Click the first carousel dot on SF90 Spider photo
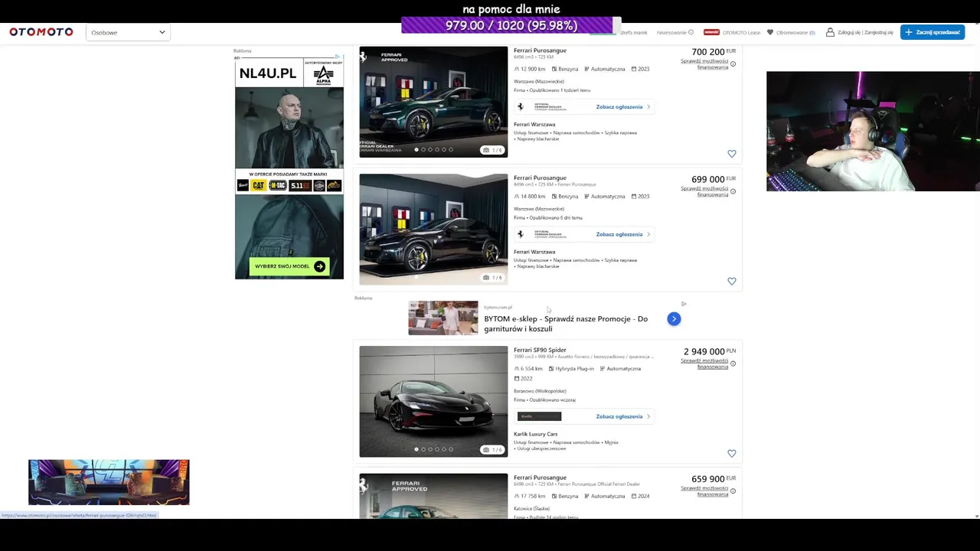The height and width of the screenshot is (551, 980). point(416,449)
